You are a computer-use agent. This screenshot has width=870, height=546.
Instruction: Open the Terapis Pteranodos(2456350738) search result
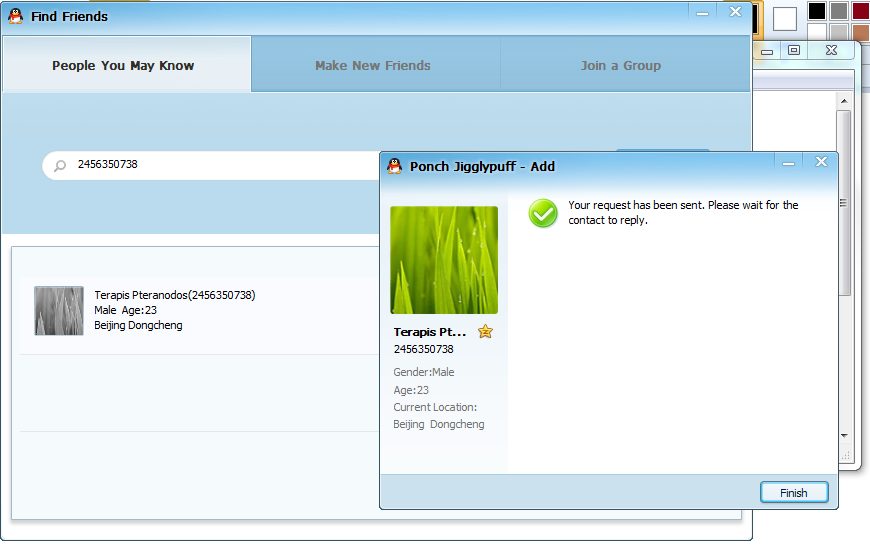[174, 295]
